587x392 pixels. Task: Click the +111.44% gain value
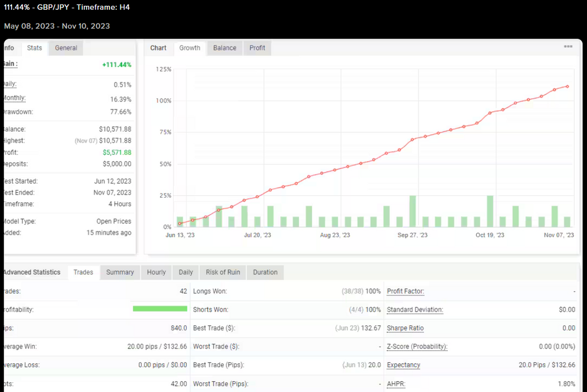click(117, 65)
